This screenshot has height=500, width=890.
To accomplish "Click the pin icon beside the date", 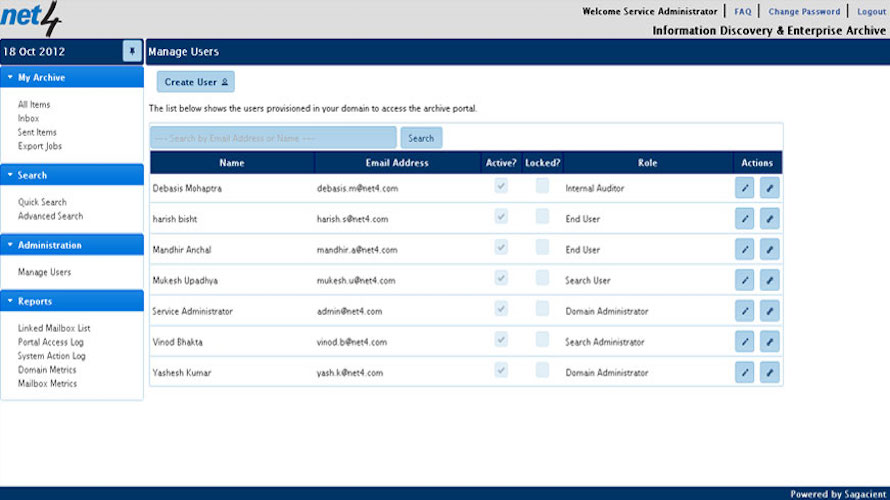I will click(x=132, y=51).
